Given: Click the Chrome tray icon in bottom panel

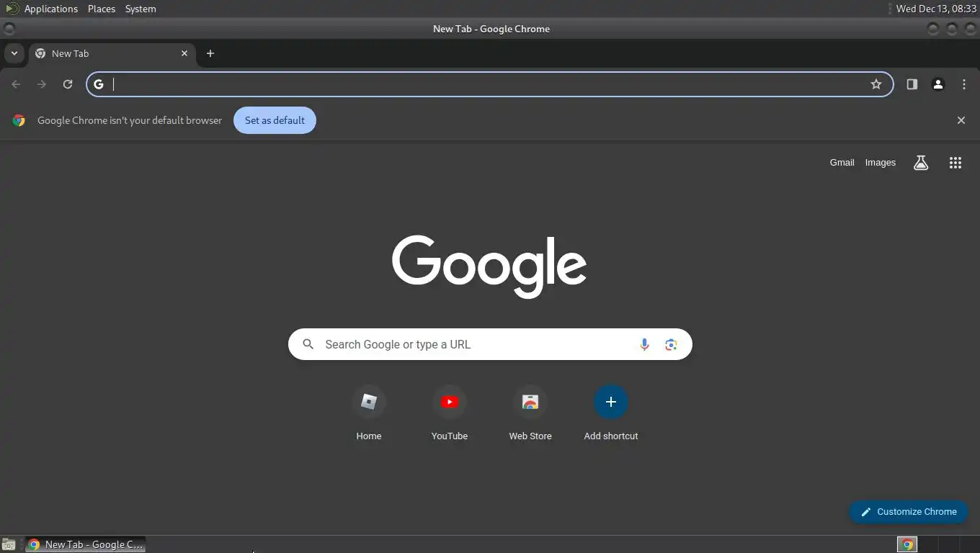Looking at the screenshot, I should pos(908,544).
